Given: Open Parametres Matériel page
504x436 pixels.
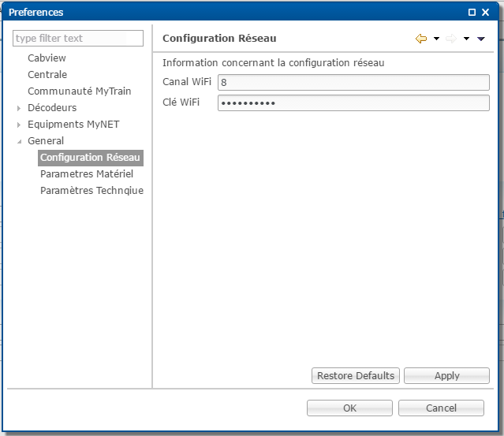Looking at the screenshot, I should pyautogui.click(x=87, y=173).
